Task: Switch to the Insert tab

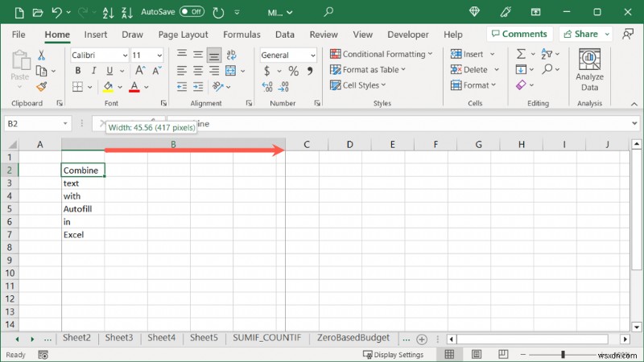Action: click(x=95, y=35)
